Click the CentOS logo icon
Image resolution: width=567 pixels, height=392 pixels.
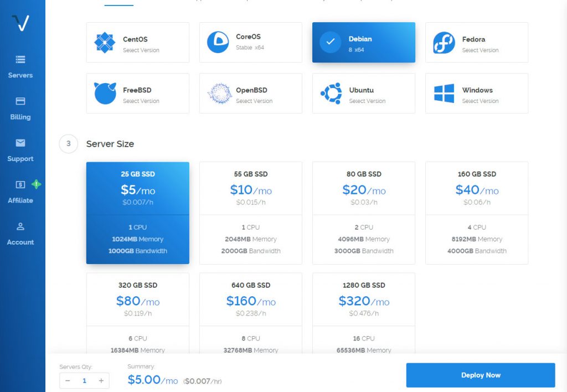click(105, 43)
